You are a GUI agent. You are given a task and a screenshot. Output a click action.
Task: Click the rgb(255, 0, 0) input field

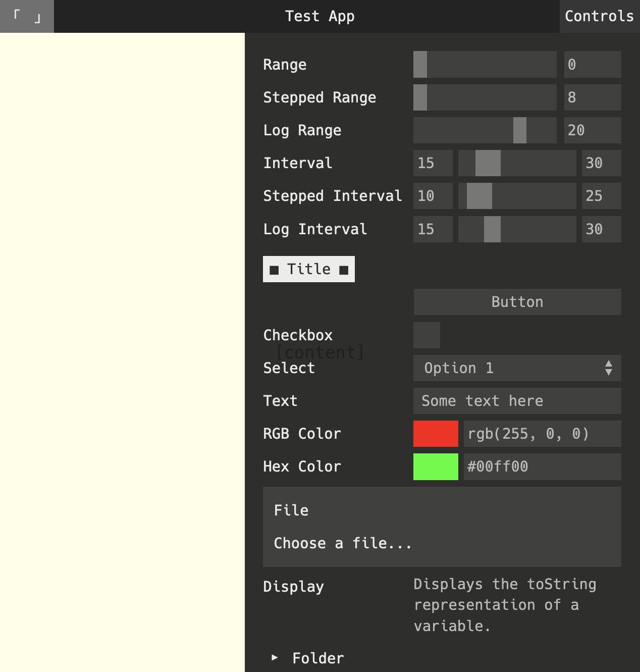tap(542, 434)
